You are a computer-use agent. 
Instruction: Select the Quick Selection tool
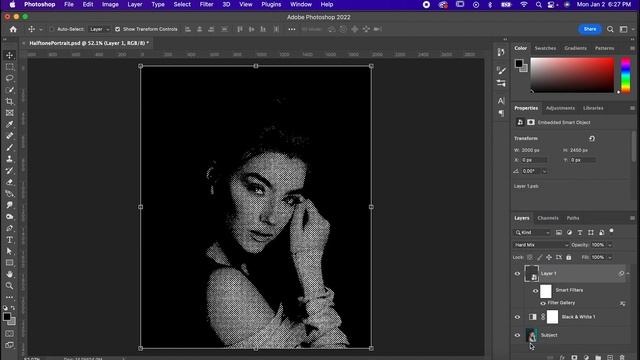[10, 90]
